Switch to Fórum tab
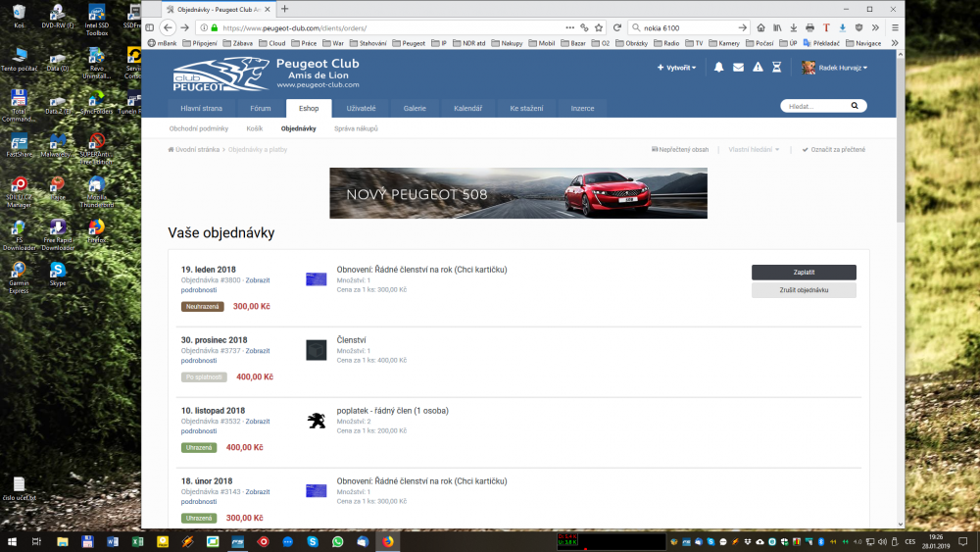 click(261, 108)
